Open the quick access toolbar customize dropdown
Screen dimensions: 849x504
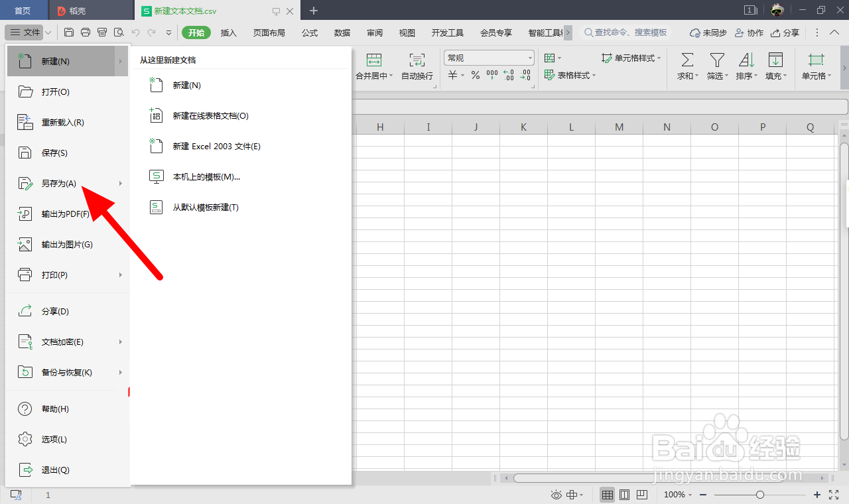click(168, 32)
